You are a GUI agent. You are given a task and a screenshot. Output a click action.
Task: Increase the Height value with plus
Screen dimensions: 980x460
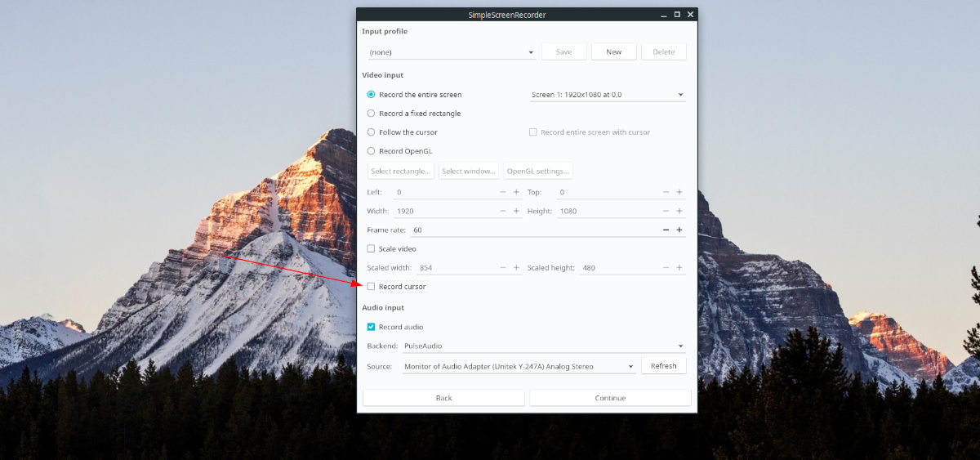(x=679, y=211)
